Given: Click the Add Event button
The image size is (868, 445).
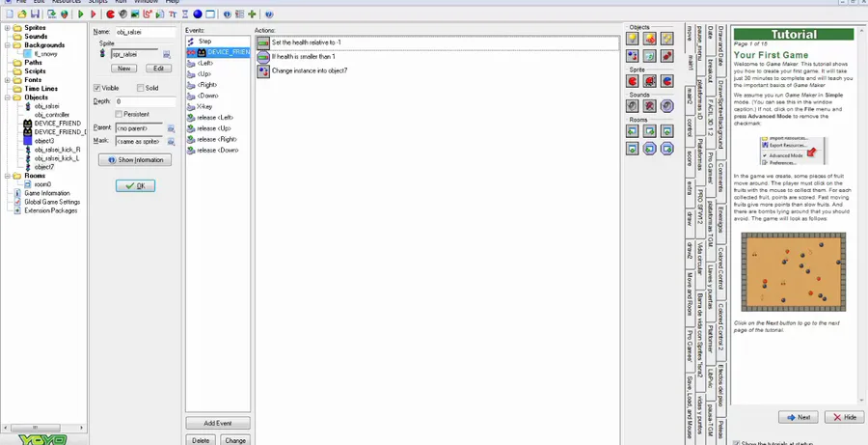Looking at the screenshot, I should [x=218, y=424].
